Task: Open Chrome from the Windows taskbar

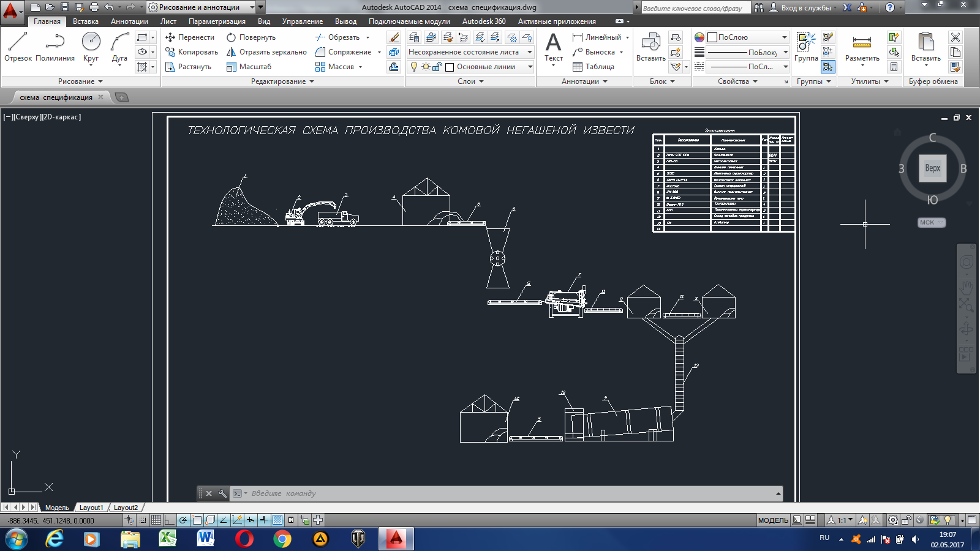Action: (x=282, y=539)
